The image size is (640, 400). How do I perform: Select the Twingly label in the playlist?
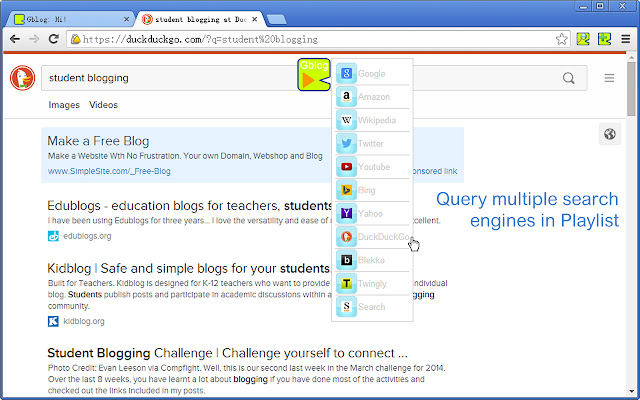[372, 284]
